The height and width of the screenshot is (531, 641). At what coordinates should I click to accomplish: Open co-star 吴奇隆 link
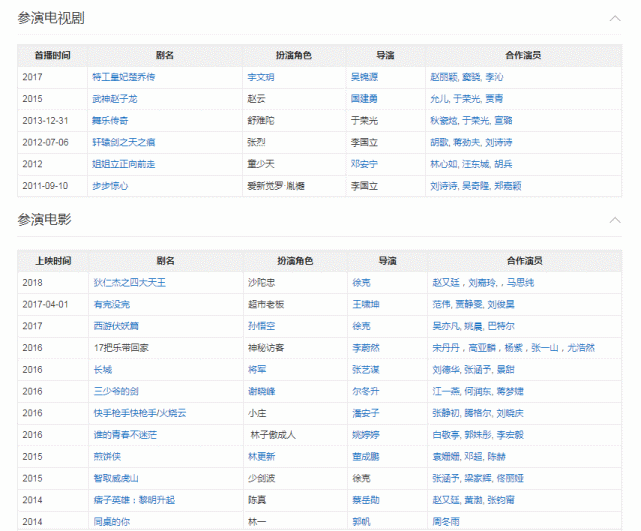[x=475, y=186]
